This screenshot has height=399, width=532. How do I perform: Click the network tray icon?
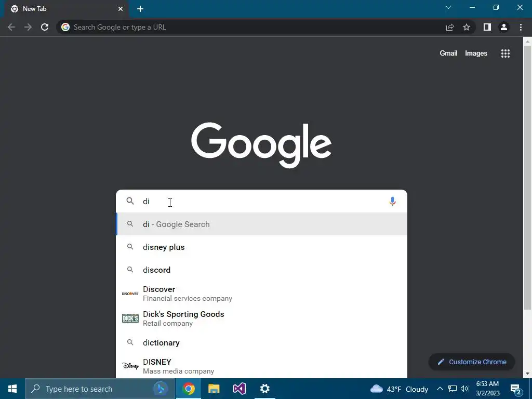(x=453, y=389)
